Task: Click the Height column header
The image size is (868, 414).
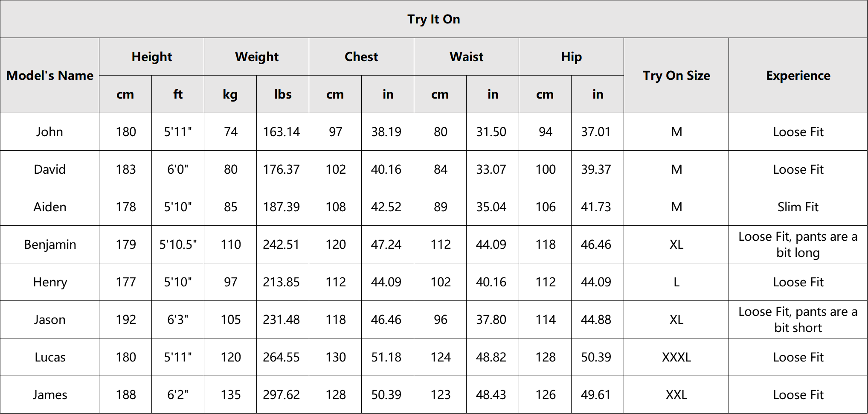Action: pyautogui.click(x=151, y=57)
